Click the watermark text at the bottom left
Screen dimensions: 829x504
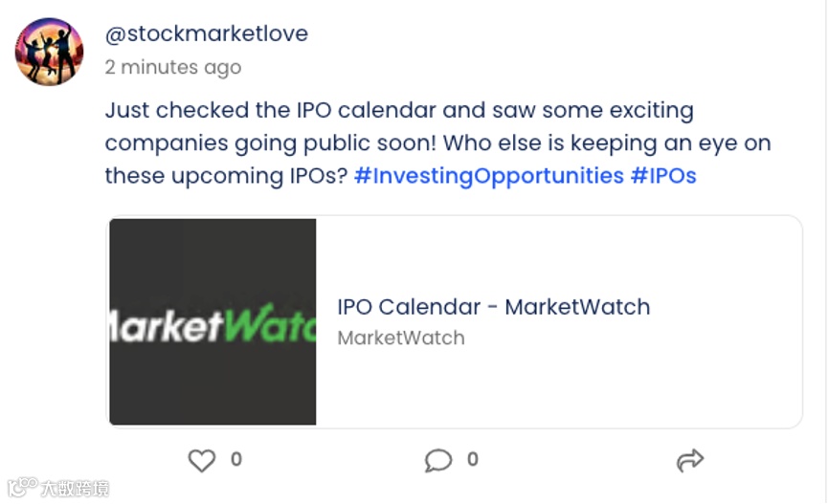coord(74,489)
